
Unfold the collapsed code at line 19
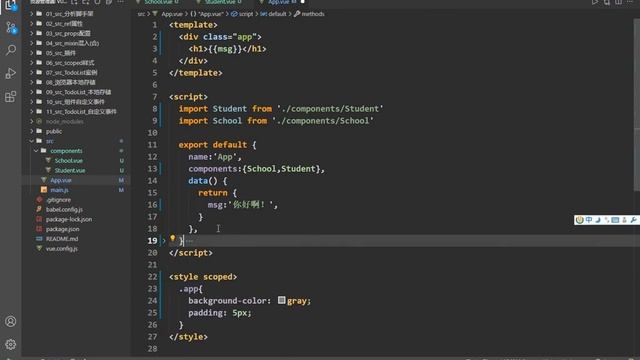coord(164,241)
